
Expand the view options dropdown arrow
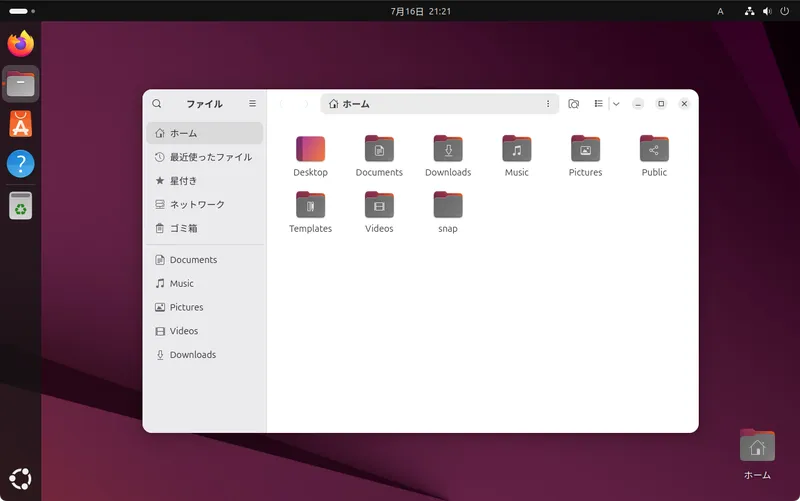click(x=616, y=104)
